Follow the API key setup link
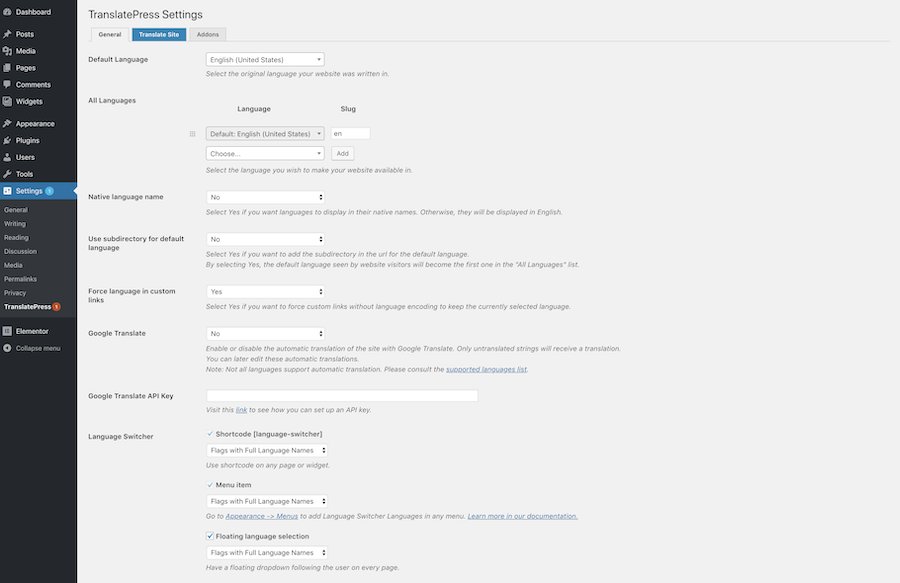 pos(242,410)
